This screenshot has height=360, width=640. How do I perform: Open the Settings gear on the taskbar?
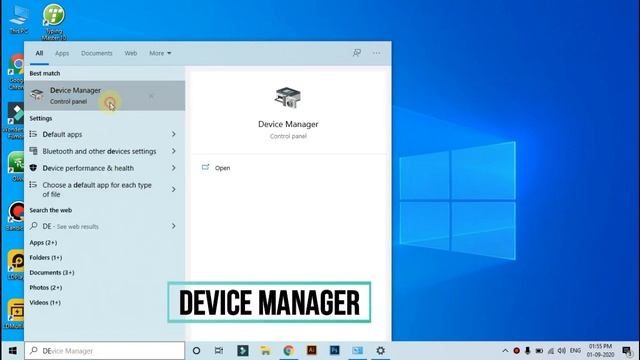380,351
